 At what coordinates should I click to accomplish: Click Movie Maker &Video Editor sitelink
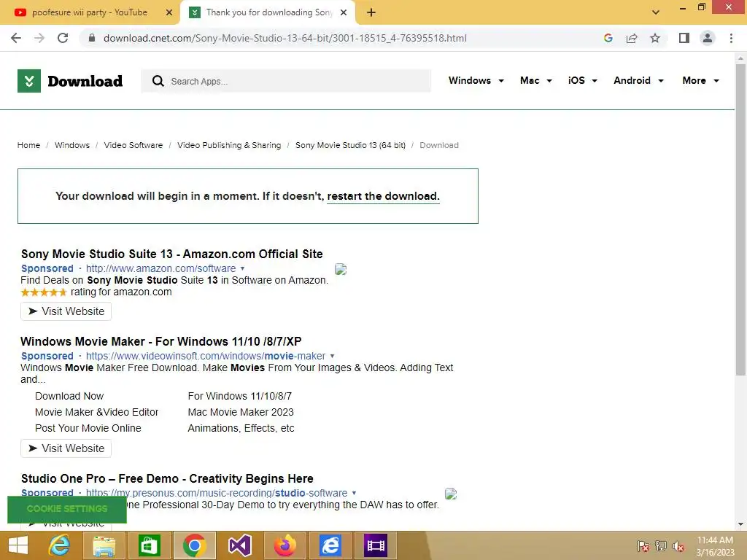(x=97, y=413)
